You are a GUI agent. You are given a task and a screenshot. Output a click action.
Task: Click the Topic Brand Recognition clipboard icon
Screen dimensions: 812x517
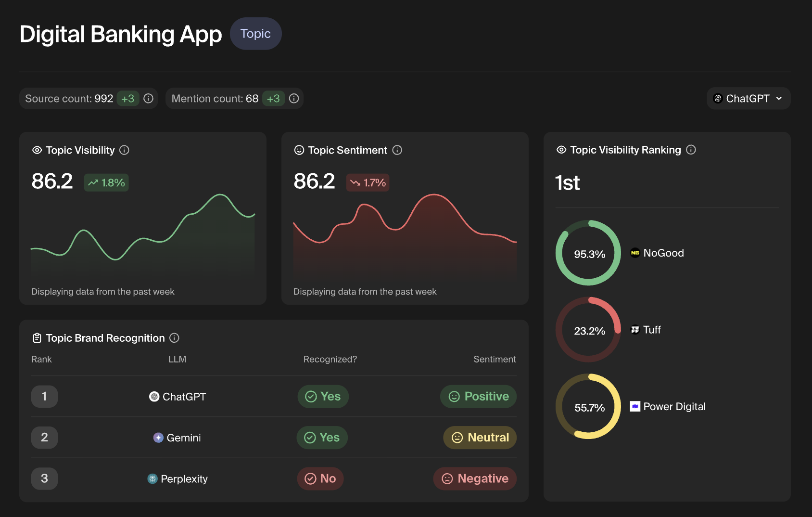pyautogui.click(x=37, y=338)
